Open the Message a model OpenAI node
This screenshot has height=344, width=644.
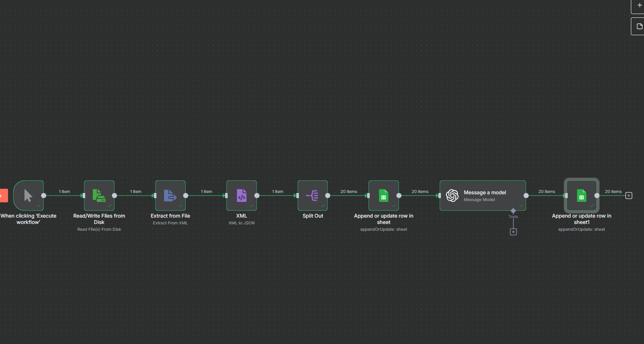483,196
